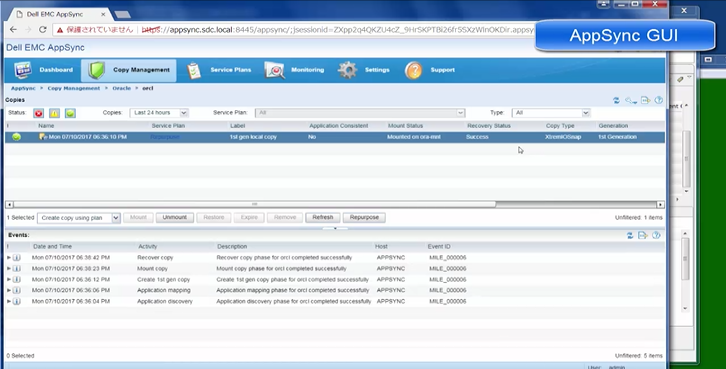Click the Copy Management breadcrumb link
This screenshot has height=369, width=726.
[74, 88]
